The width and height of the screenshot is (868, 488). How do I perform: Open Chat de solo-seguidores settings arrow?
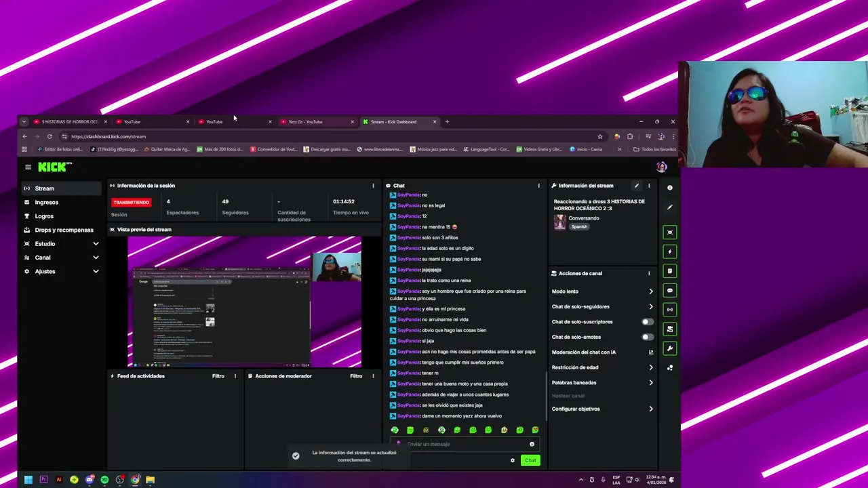coord(651,307)
